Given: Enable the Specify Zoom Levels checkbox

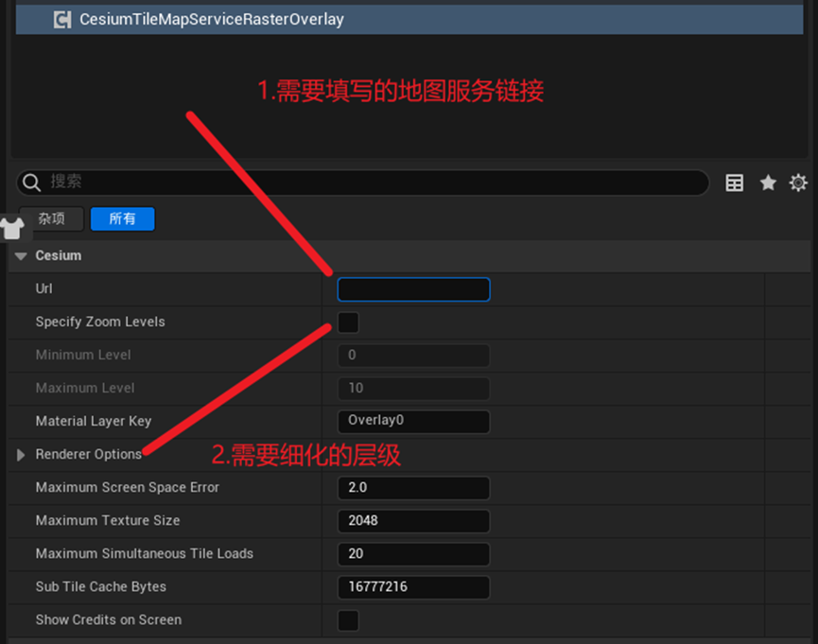Looking at the screenshot, I should tap(348, 322).
